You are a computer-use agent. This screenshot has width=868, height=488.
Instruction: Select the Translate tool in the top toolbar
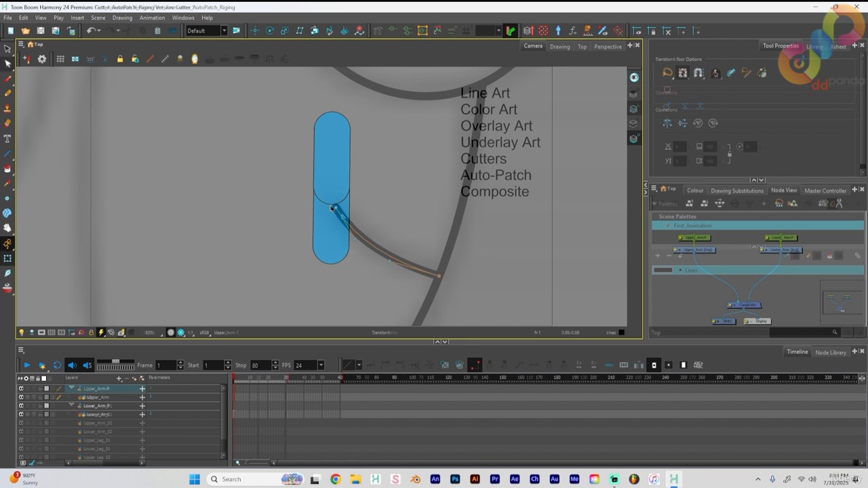tap(255, 30)
